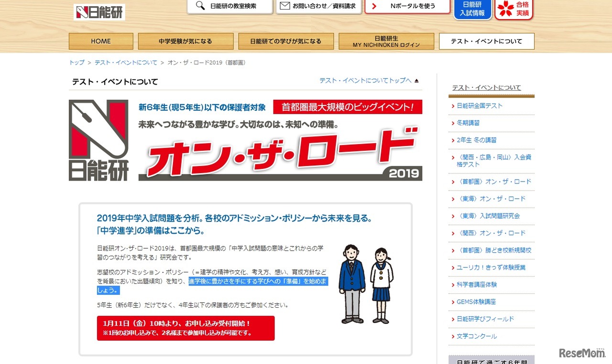This screenshot has width=612, height=364.
Task: Open the 日能研入試情報 badge
Action: coord(472,9)
